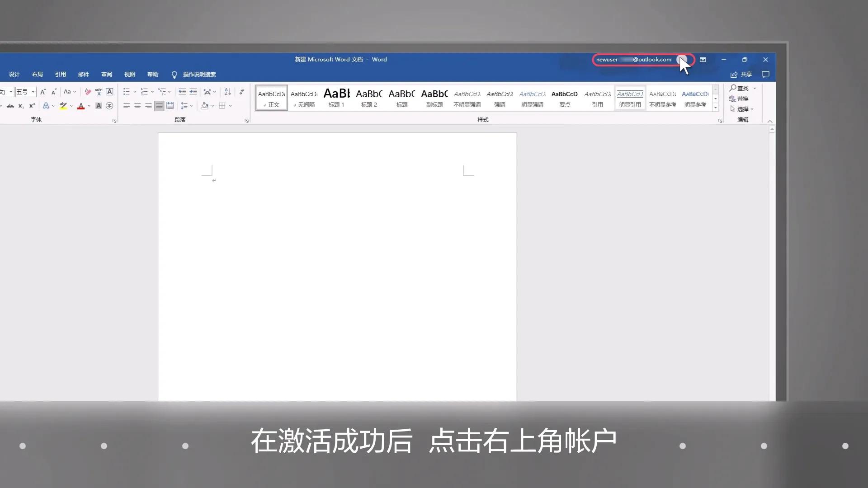Click the 替换 (Replace) tool
Image resolution: width=868 pixels, height=488 pixels.
(x=743, y=99)
